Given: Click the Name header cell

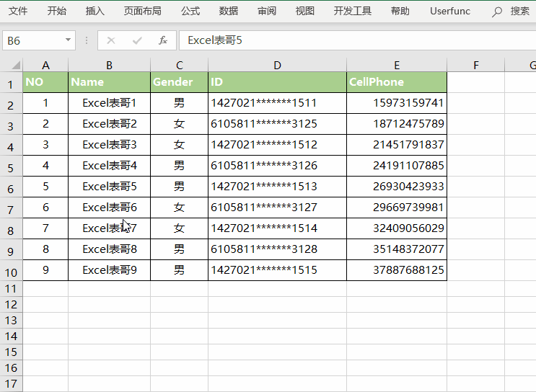Looking at the screenshot, I should coord(110,82).
